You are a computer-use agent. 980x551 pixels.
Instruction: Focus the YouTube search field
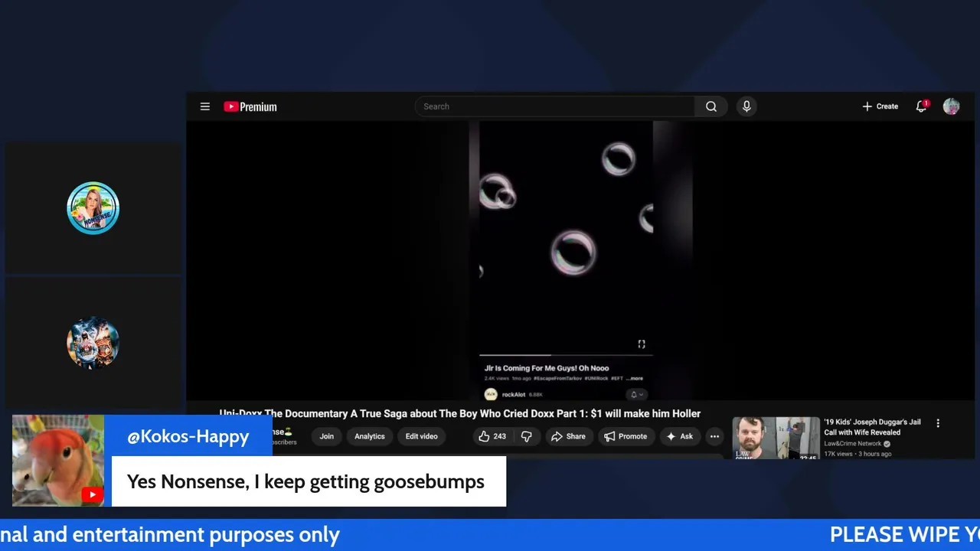pos(555,106)
